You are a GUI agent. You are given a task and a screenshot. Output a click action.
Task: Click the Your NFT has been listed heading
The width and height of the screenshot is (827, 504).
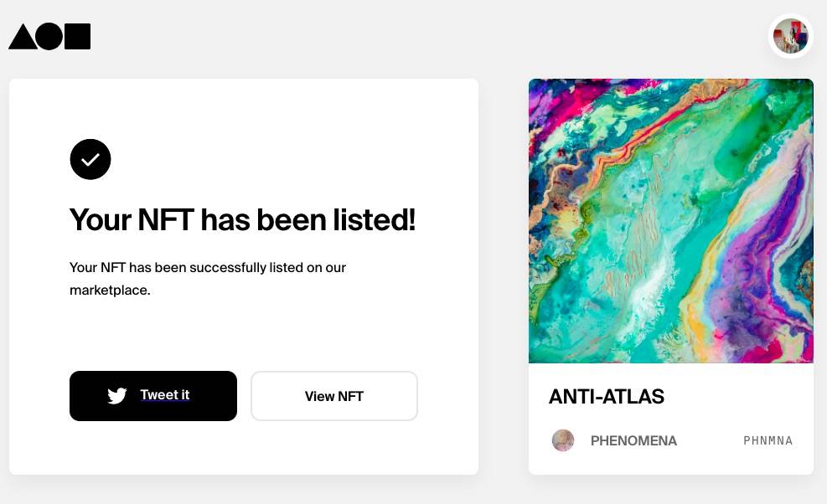click(243, 219)
